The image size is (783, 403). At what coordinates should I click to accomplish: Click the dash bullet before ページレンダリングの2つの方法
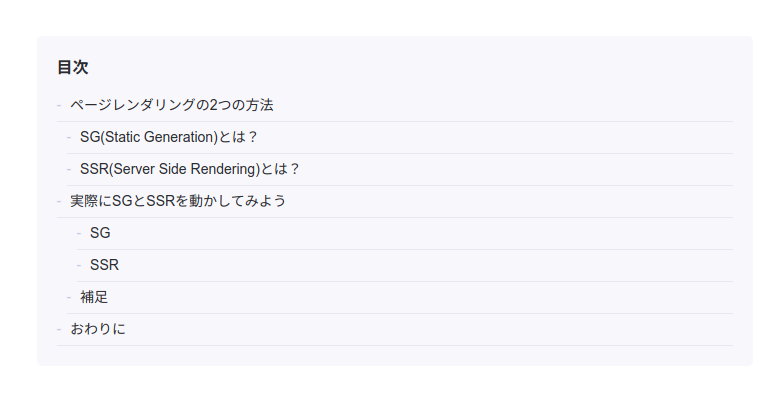(60, 105)
